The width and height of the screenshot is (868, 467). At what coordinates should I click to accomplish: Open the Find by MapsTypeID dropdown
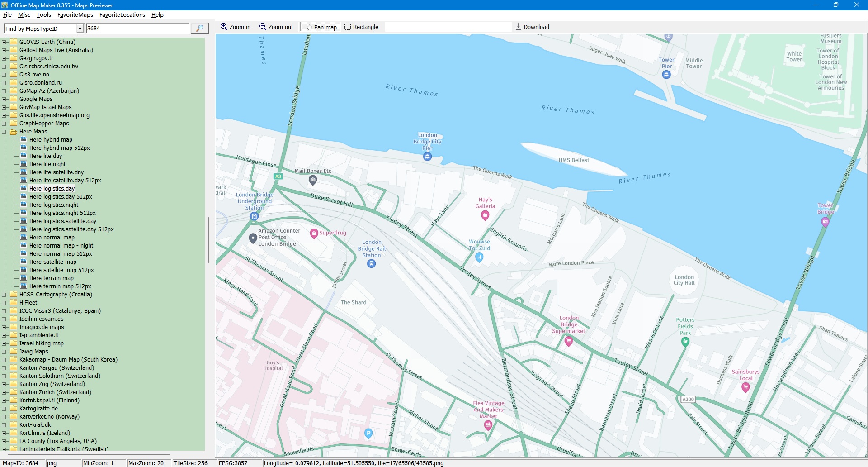pyautogui.click(x=80, y=29)
